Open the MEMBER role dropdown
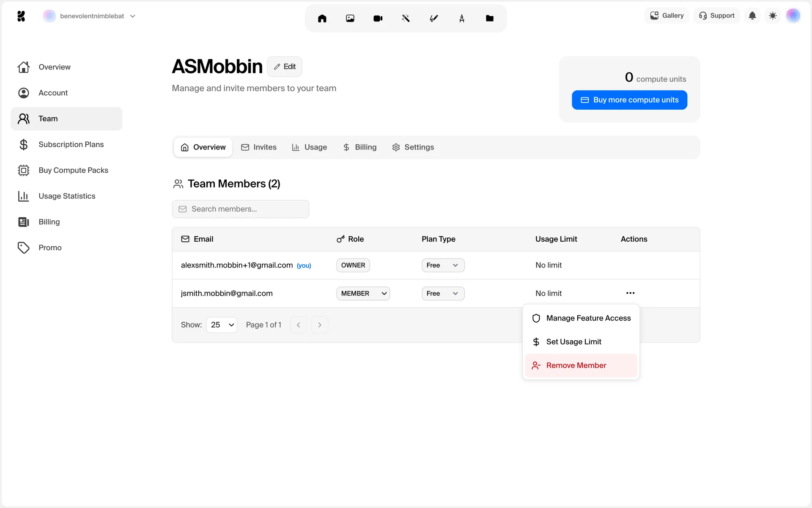 pos(363,293)
